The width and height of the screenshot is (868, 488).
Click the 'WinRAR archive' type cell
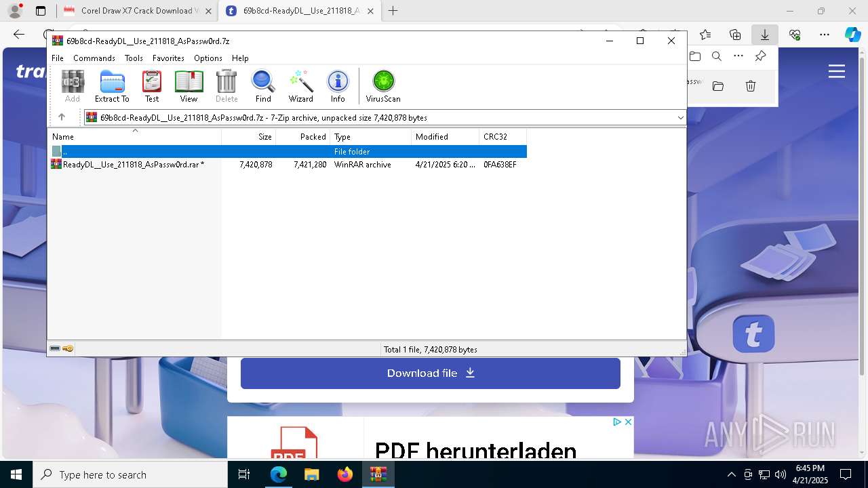point(362,165)
